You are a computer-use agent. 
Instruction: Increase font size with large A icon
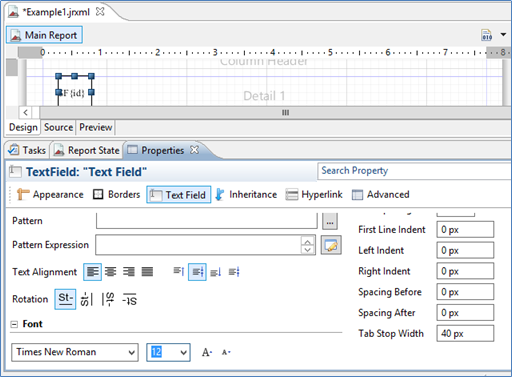pyautogui.click(x=207, y=352)
